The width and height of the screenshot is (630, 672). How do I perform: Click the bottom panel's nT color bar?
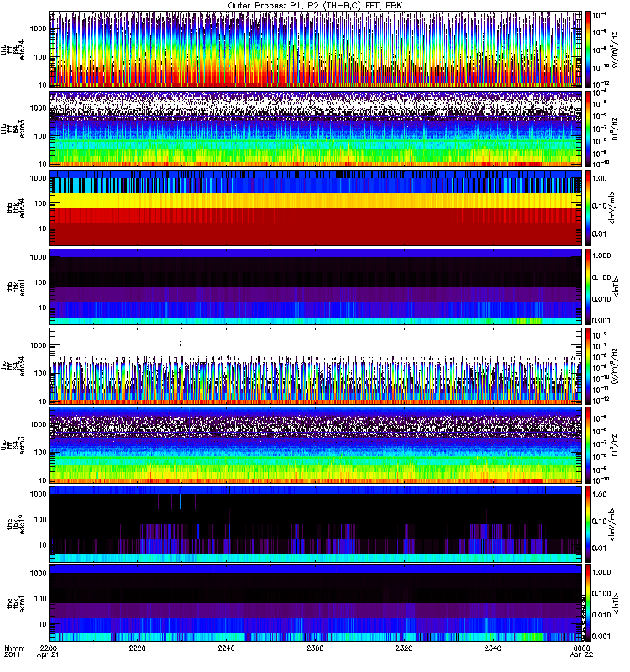click(x=589, y=603)
